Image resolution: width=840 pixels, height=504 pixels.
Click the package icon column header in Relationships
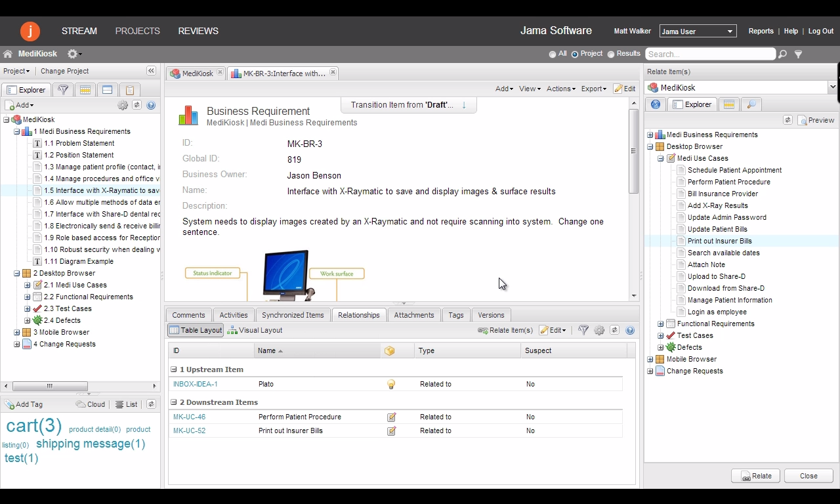390,351
